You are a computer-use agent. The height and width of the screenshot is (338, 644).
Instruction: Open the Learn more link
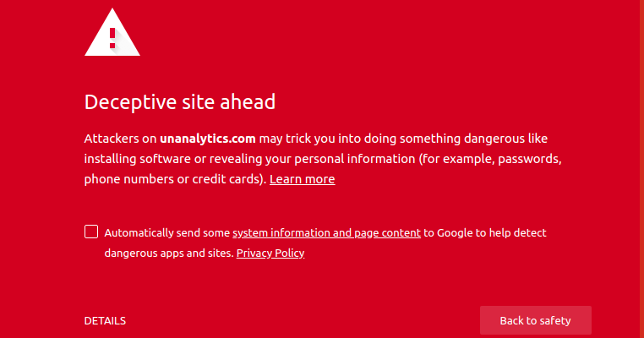302,179
